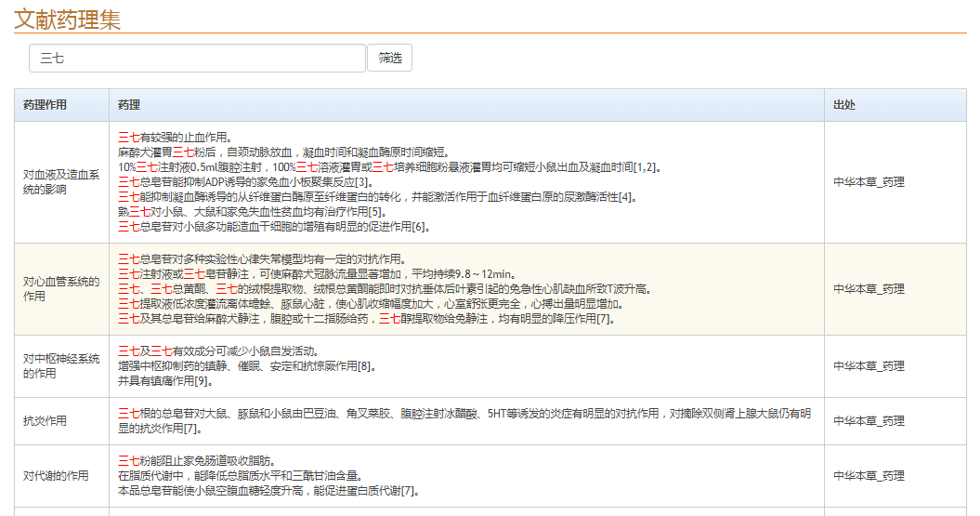Screen dimensions: 980x516
Task: Click the line about 空腹血糖轻度升高
Action: 268,491
